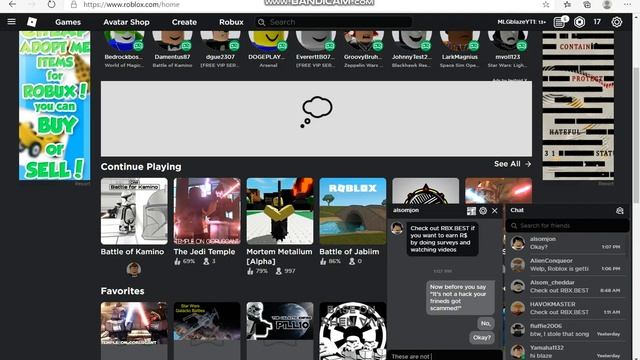This screenshot has width=640, height=360.
Task: Open the Avatar Shop tab
Action: [x=126, y=22]
